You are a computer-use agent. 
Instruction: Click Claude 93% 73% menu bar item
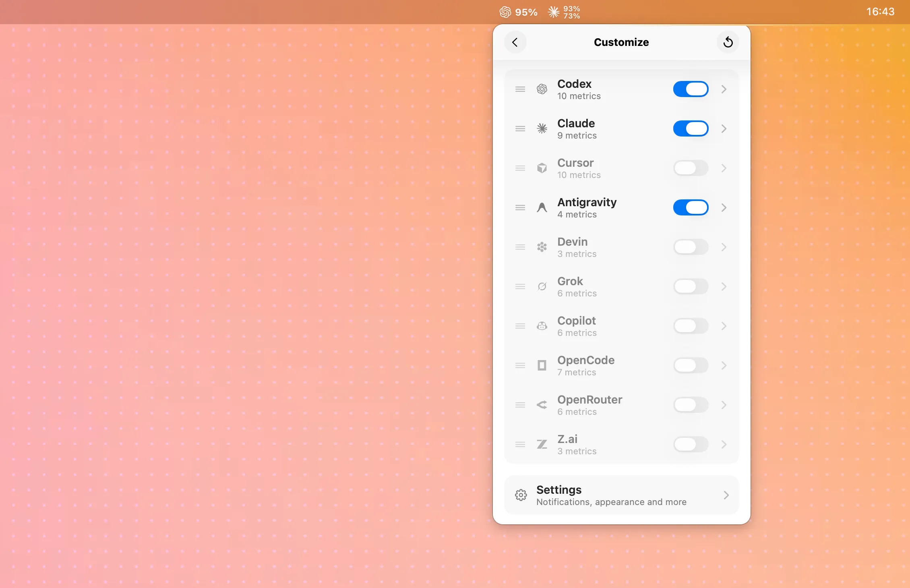[564, 12]
